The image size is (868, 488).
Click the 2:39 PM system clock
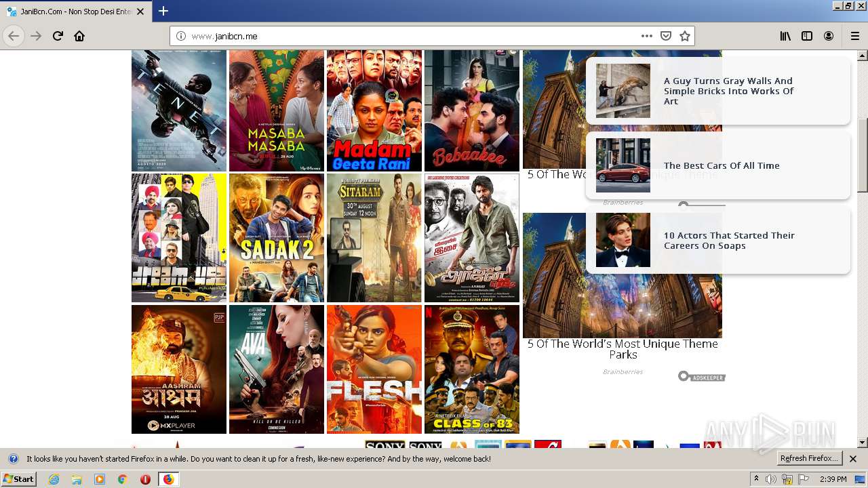833,479
